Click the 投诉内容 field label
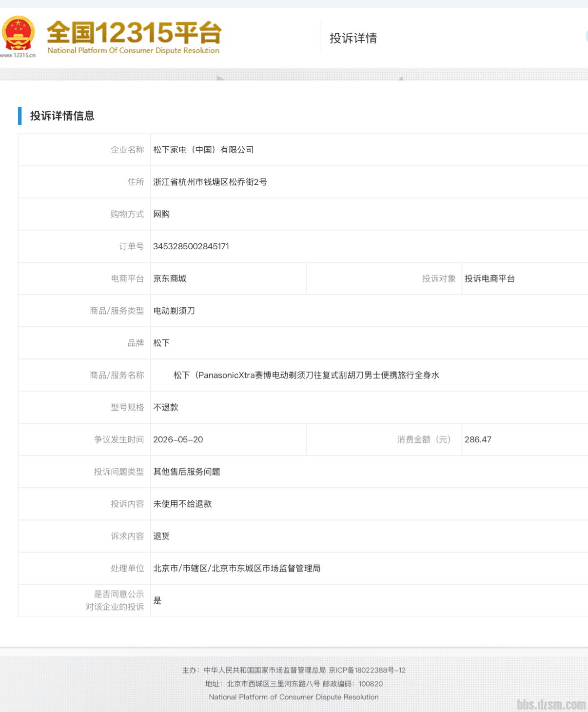The image size is (588, 712). pyautogui.click(x=127, y=504)
